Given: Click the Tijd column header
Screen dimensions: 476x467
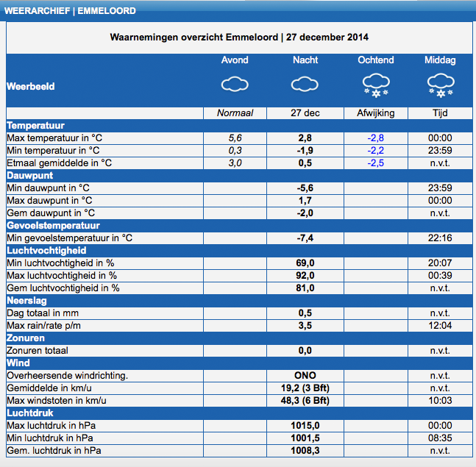Looking at the screenshot, I should [x=440, y=113].
